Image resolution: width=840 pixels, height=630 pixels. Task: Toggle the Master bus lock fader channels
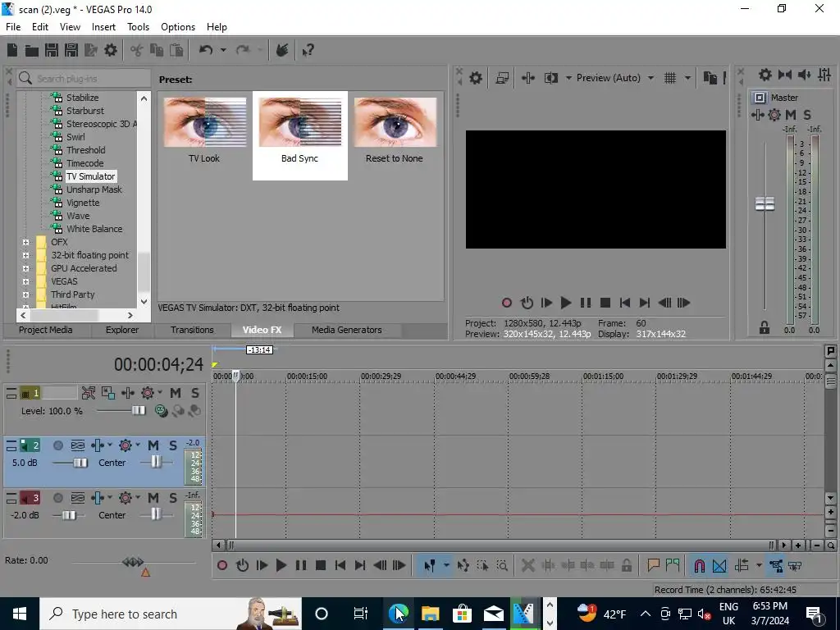coord(765,328)
